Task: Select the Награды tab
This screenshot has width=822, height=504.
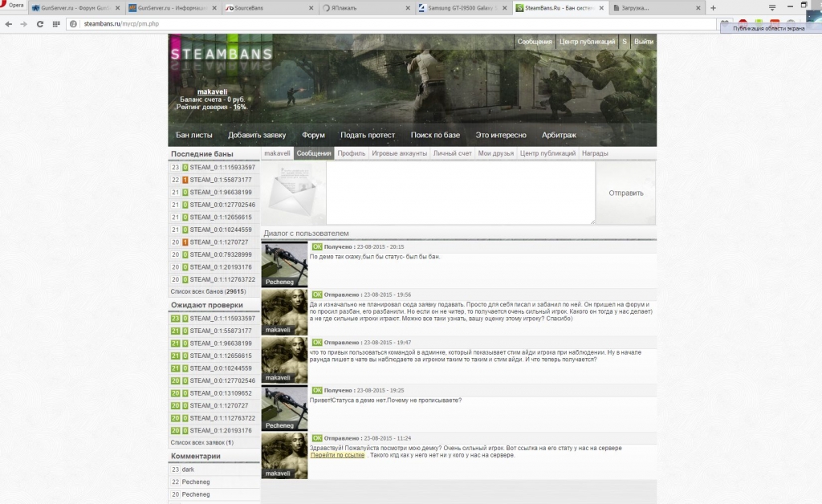Action: 595,153
